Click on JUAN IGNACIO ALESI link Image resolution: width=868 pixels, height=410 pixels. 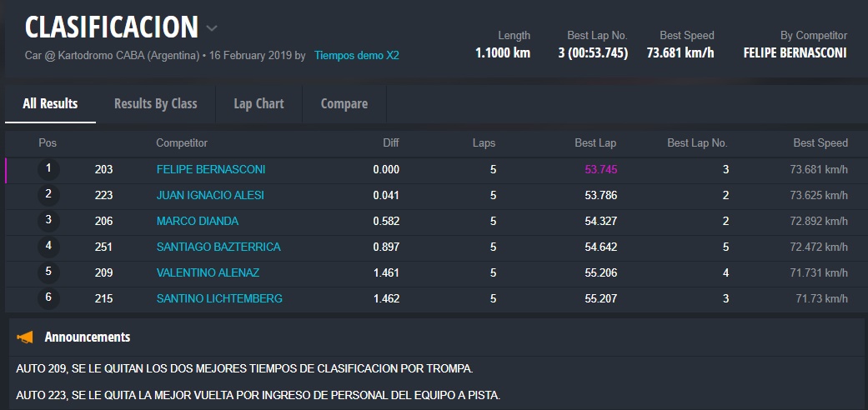(x=210, y=195)
